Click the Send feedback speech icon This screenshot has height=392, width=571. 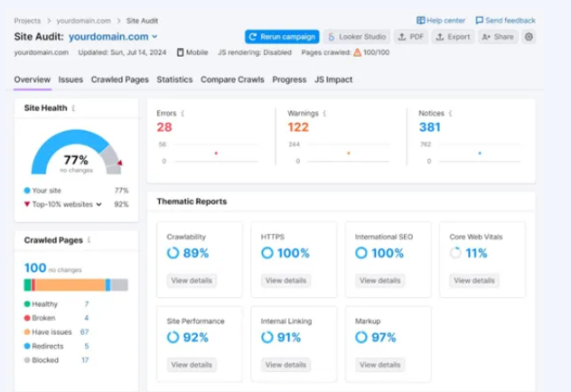[x=479, y=21]
